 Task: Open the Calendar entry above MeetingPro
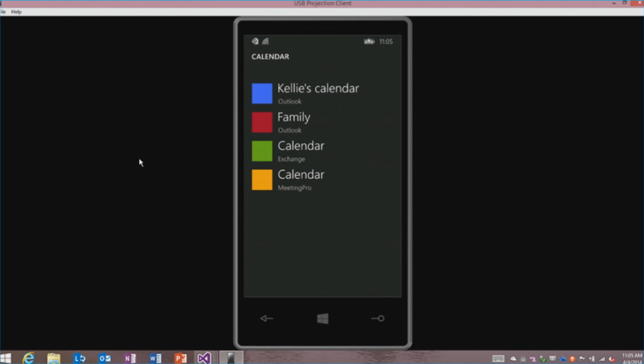pyautogui.click(x=301, y=174)
